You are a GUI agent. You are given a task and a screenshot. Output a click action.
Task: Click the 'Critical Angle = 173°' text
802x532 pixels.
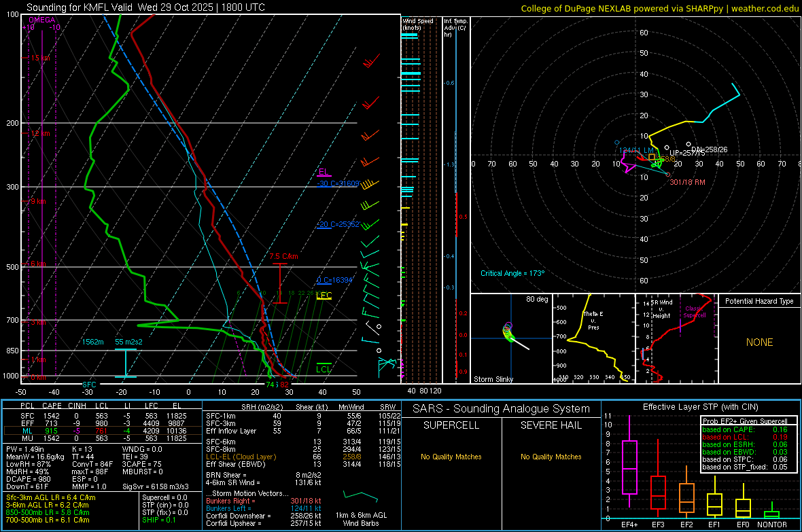512,273
